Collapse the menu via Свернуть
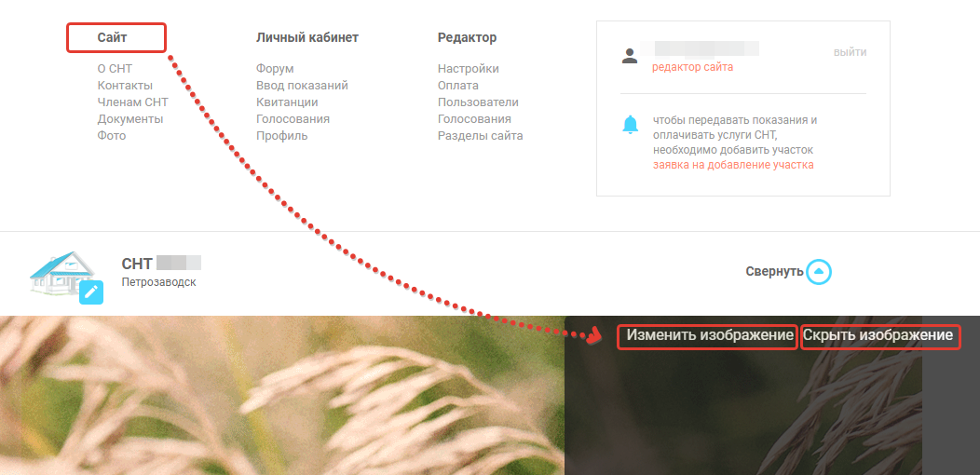980x475 pixels. click(x=774, y=272)
